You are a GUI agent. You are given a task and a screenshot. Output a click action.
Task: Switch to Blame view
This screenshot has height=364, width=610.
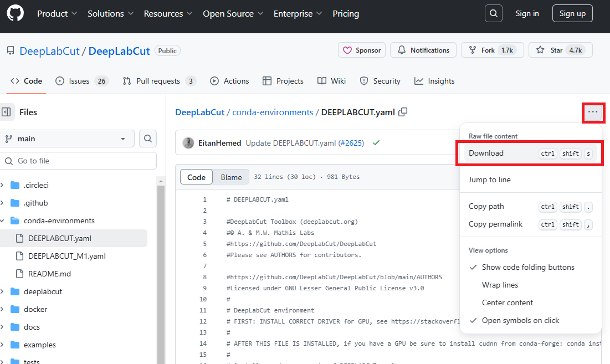coord(231,177)
